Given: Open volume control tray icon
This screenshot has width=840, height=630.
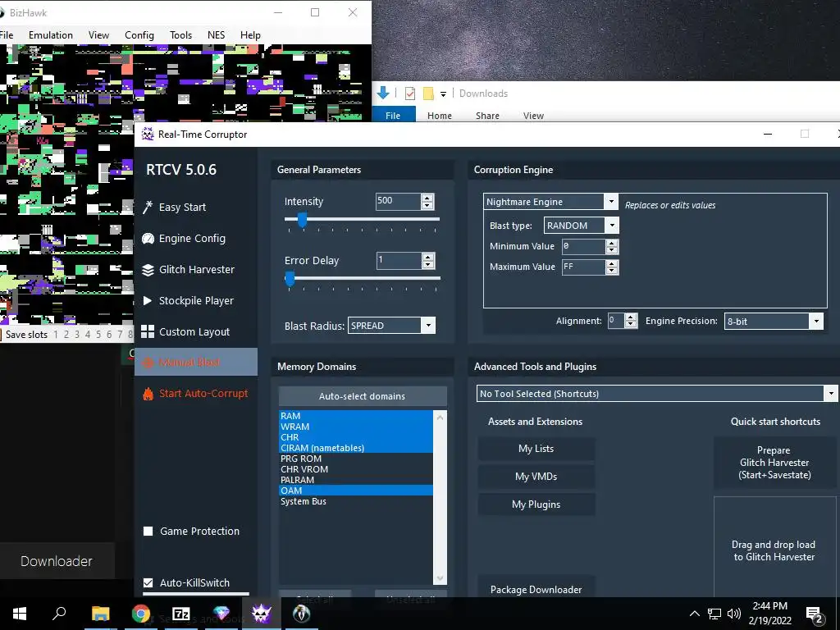Looking at the screenshot, I should point(734,614).
